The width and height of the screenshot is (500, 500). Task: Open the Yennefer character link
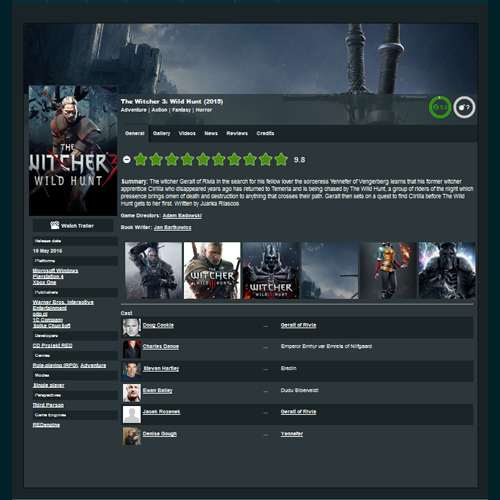tap(292, 434)
